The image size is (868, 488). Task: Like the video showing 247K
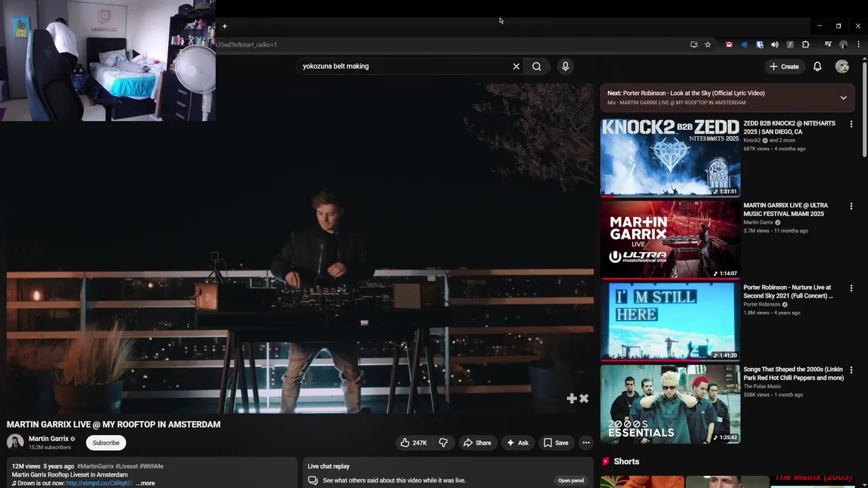click(414, 443)
